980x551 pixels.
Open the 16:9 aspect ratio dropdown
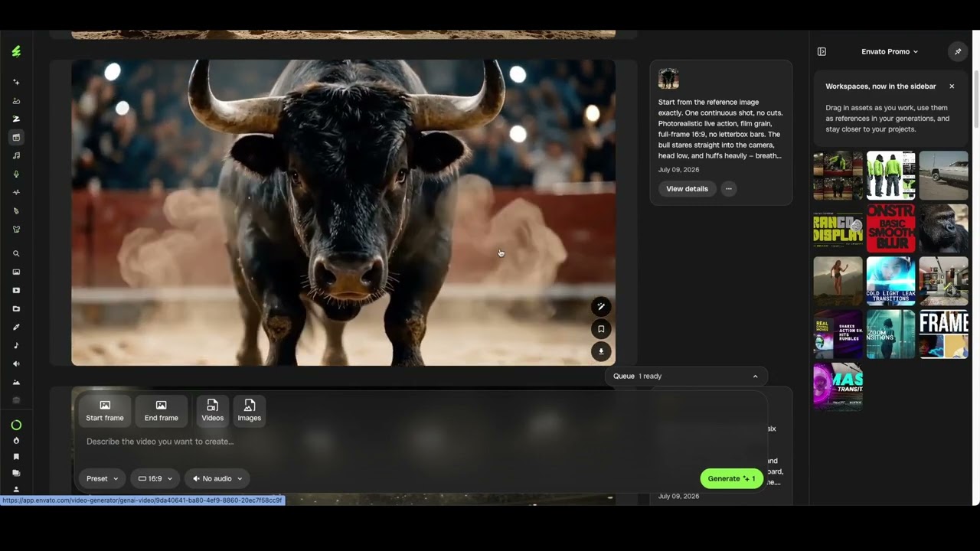pyautogui.click(x=155, y=478)
